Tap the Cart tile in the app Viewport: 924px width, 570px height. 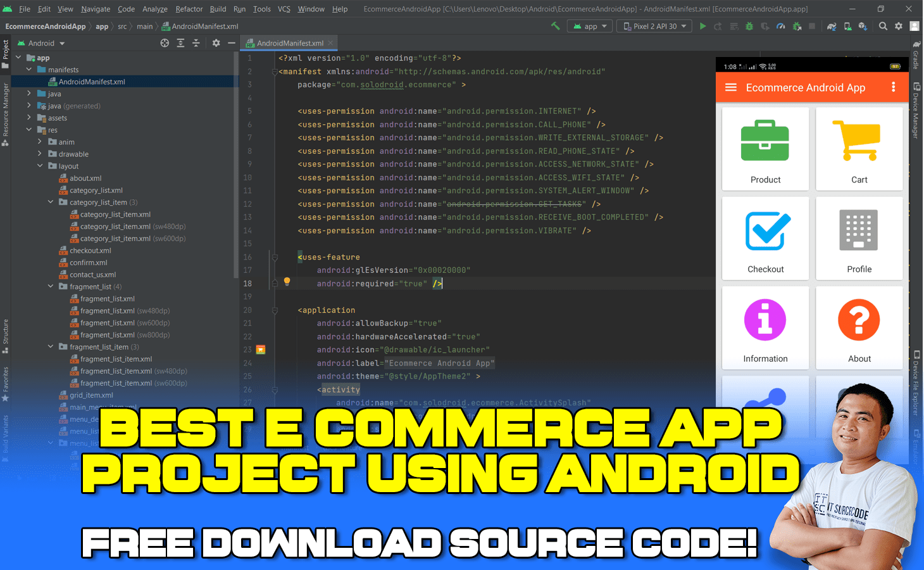859,149
